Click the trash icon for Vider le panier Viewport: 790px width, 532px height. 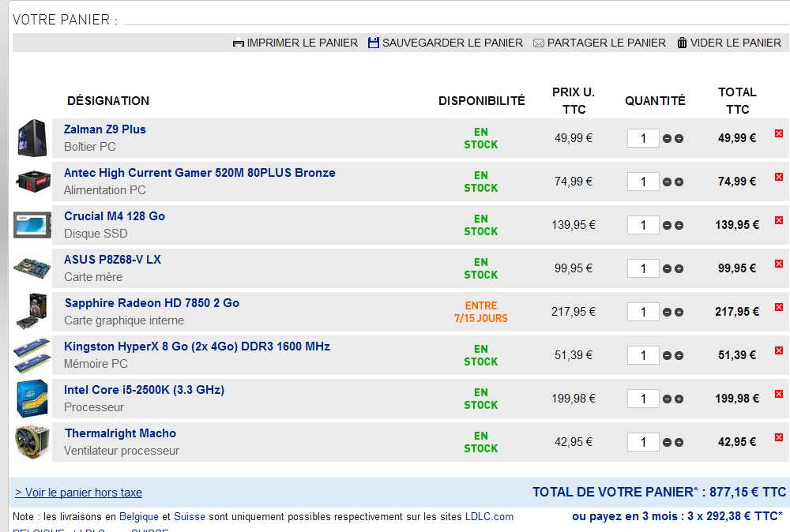click(682, 43)
